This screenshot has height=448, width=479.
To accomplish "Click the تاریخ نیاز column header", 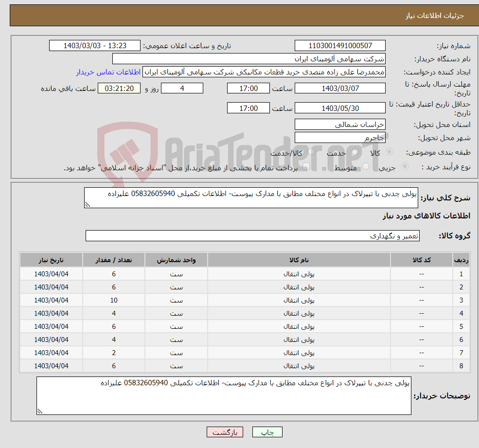I will point(52,260).
